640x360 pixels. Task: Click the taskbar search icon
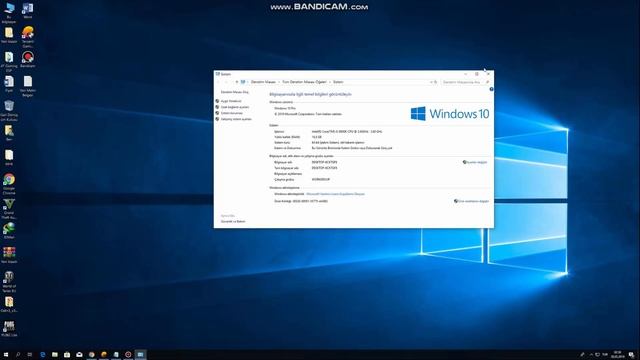18,355
